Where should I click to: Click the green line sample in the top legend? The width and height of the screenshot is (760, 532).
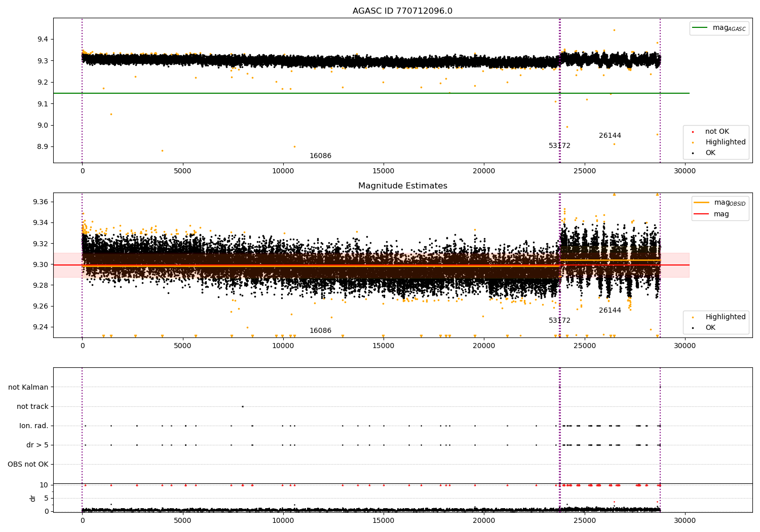coord(700,28)
